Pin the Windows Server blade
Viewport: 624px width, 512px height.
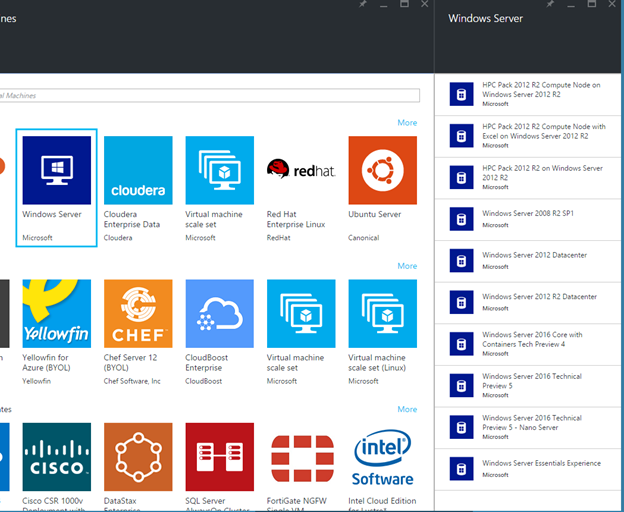pyautogui.click(x=548, y=5)
